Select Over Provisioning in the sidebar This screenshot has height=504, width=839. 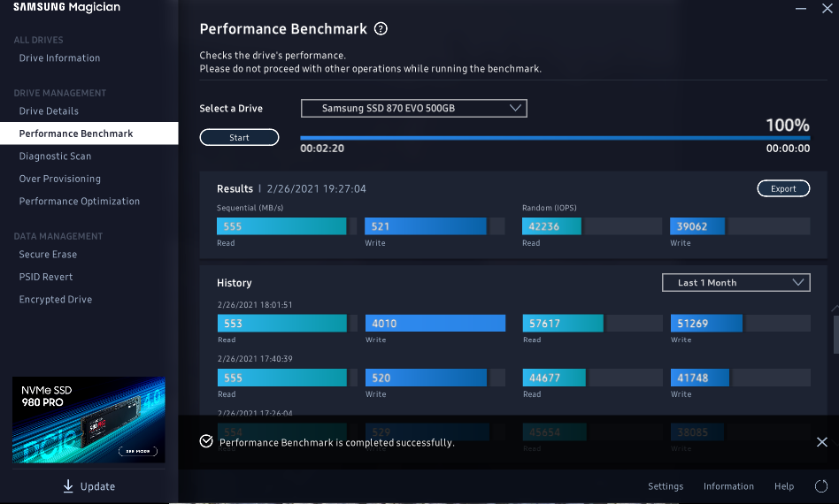coord(60,179)
